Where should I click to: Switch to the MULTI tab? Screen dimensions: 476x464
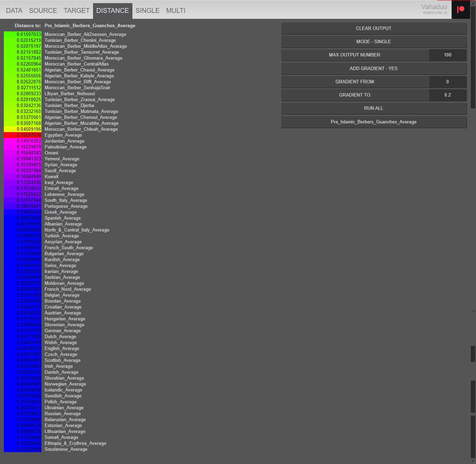[x=176, y=11]
